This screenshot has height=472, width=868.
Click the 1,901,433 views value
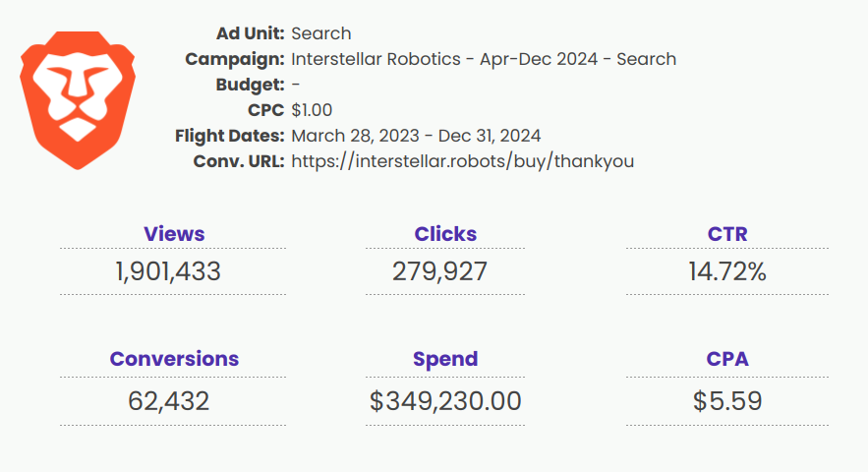[168, 272]
